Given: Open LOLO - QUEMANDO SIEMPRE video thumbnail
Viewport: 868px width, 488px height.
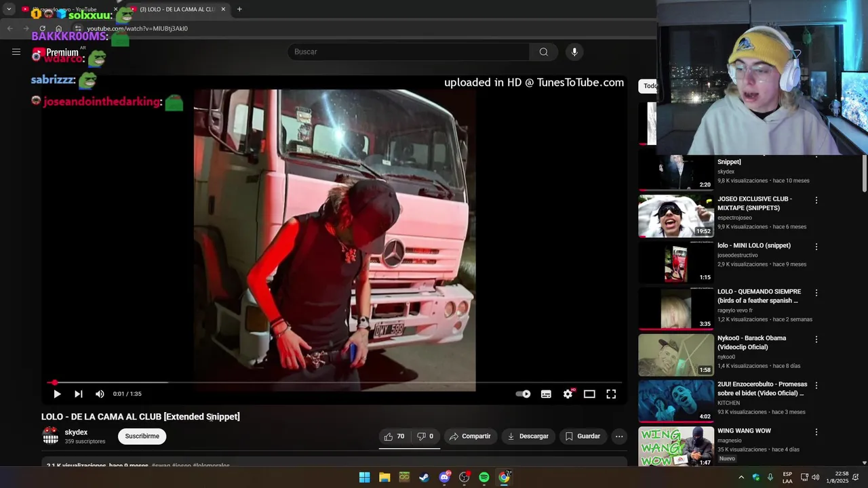Looking at the screenshot, I should (675, 308).
